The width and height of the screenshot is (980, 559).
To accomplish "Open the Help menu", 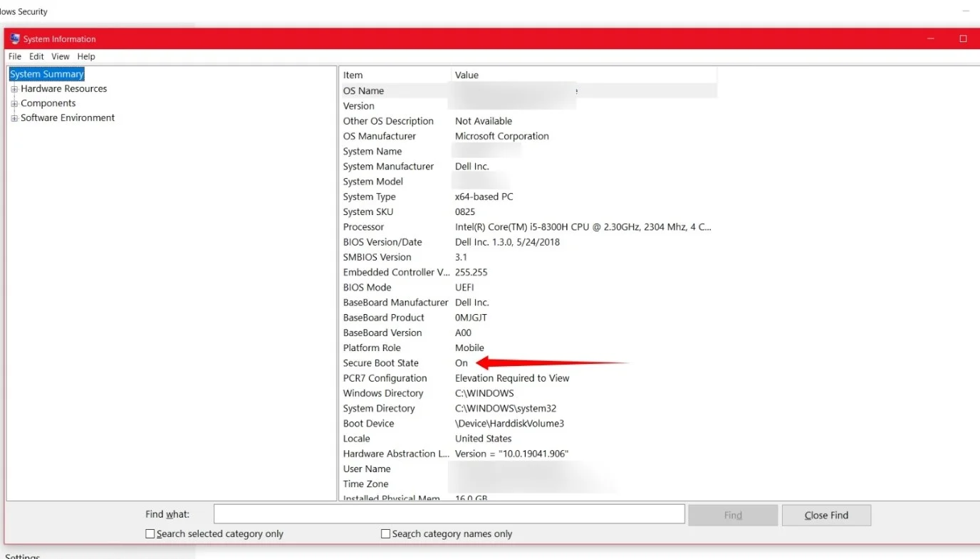I will click(86, 56).
